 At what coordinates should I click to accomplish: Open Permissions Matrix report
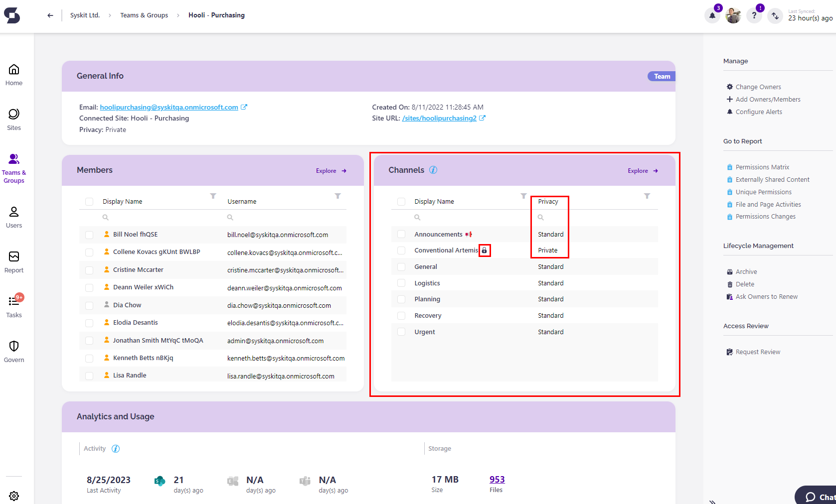pyautogui.click(x=762, y=167)
